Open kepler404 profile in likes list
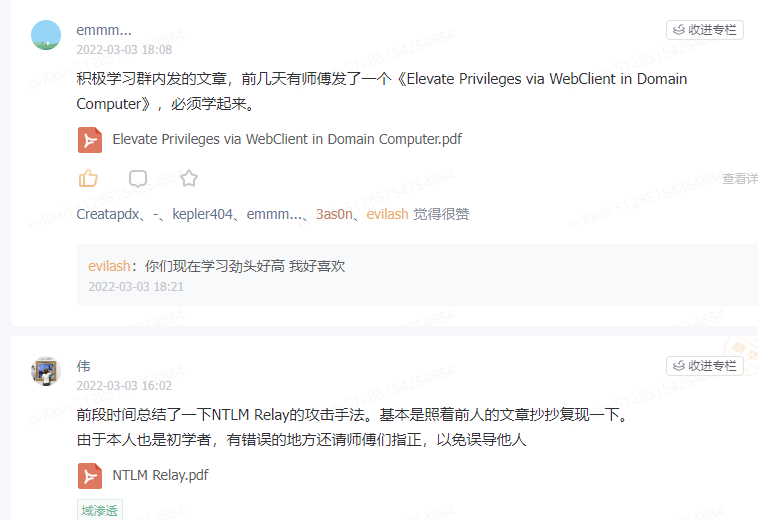The width and height of the screenshot is (758, 520). pos(203,214)
